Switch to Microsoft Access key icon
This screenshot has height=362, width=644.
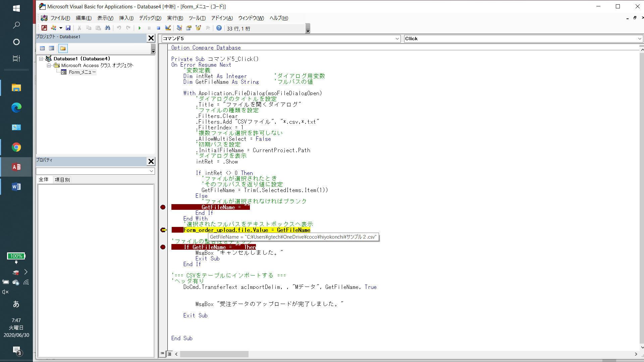pos(44,28)
